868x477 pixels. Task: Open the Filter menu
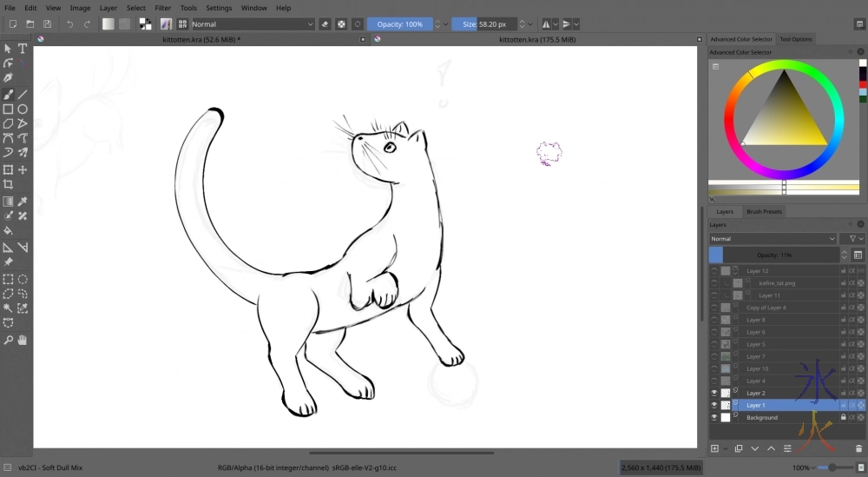(x=162, y=8)
